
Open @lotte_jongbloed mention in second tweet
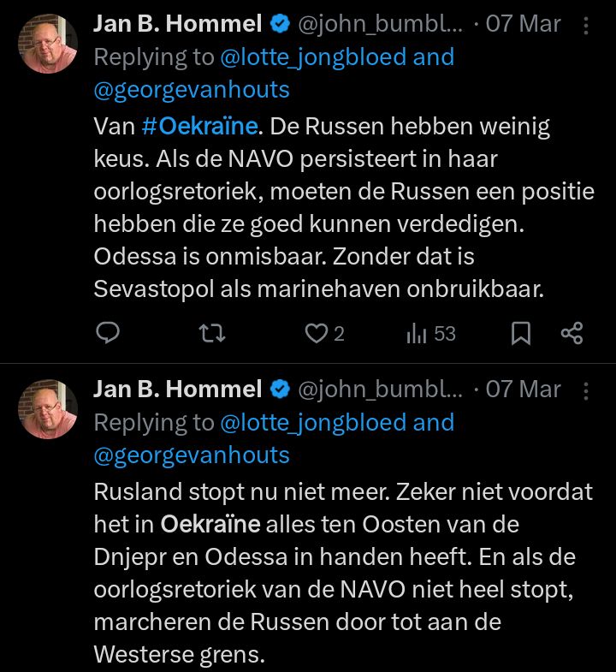pos(313,423)
